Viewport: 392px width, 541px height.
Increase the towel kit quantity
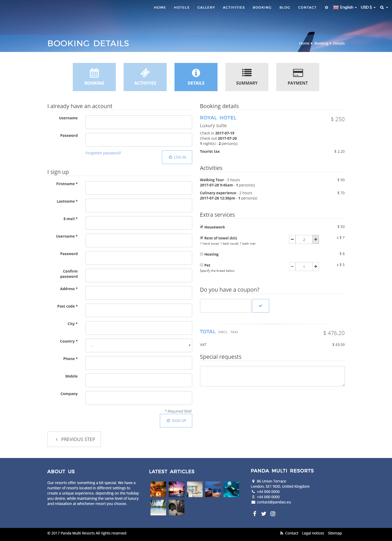click(x=316, y=239)
